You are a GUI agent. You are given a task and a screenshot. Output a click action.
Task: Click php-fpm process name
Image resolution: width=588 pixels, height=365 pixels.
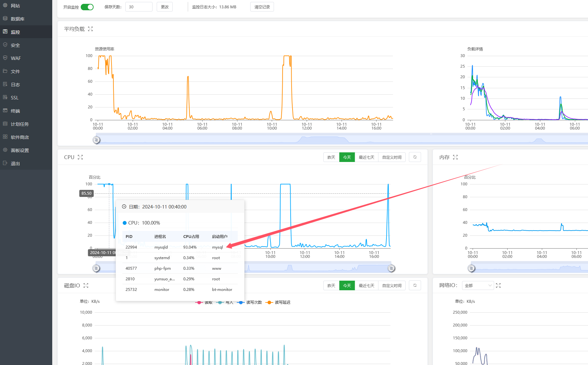click(162, 268)
